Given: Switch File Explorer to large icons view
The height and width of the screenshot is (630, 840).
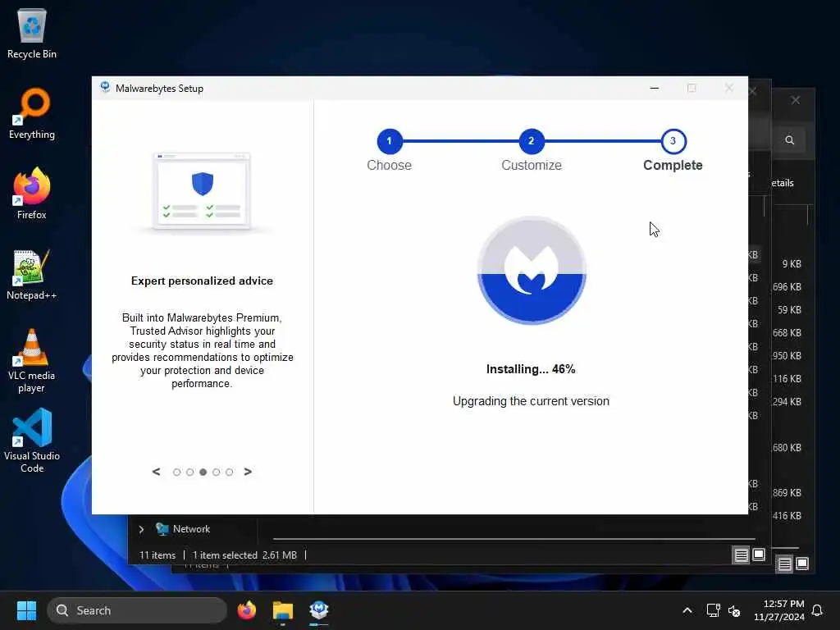Looking at the screenshot, I should pos(759,555).
